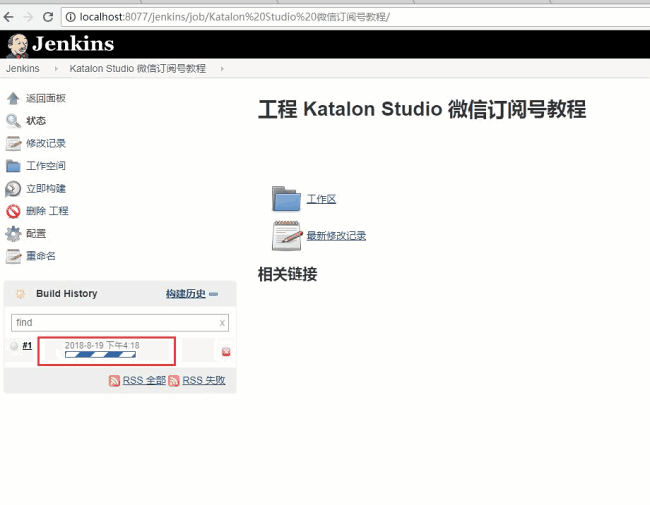Image resolution: width=650 pixels, height=505 pixels.
Task: Clear the find field with x
Action: pyautogui.click(x=222, y=323)
